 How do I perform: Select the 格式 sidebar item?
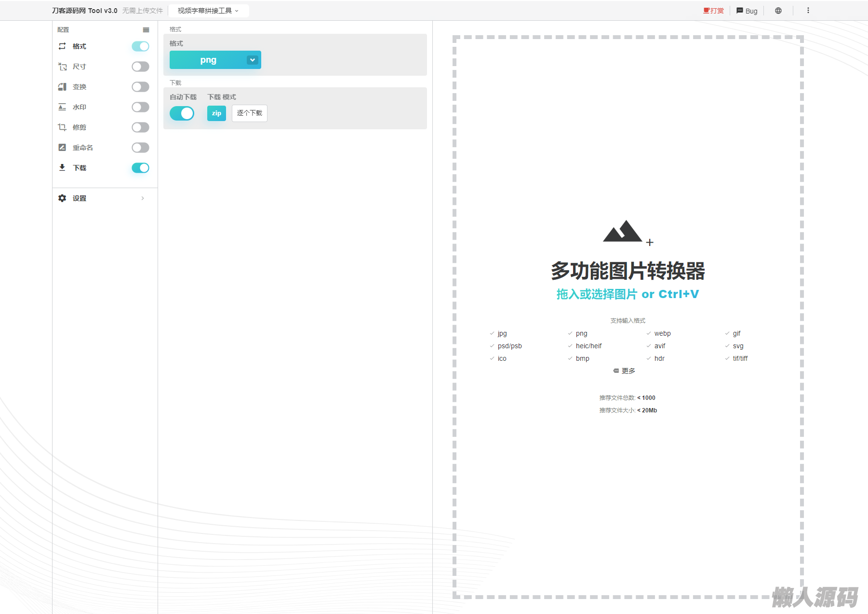tap(80, 46)
